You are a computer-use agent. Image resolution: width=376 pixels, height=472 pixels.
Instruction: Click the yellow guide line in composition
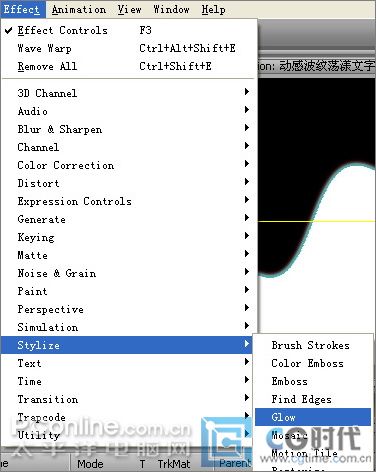(x=317, y=221)
